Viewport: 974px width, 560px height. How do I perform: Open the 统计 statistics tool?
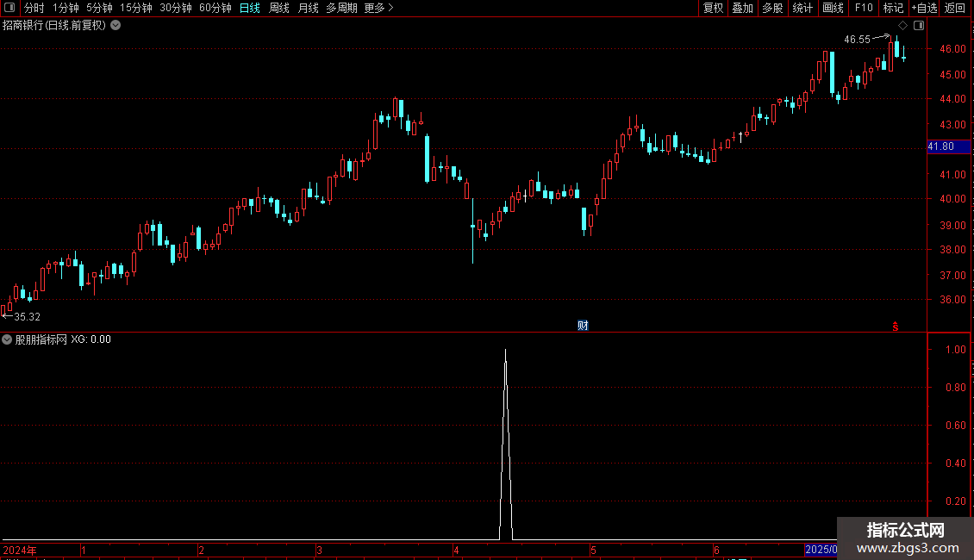click(802, 8)
